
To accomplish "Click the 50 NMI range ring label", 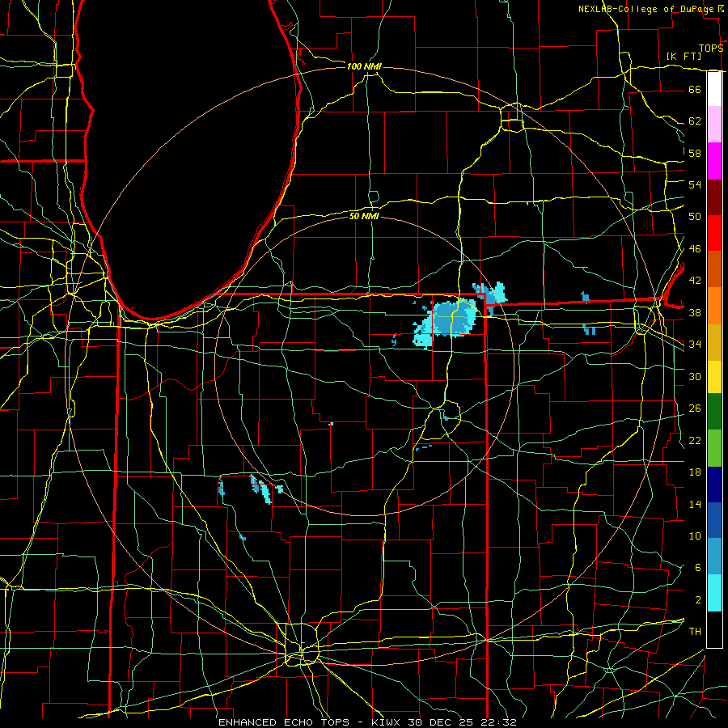I will pos(364,216).
